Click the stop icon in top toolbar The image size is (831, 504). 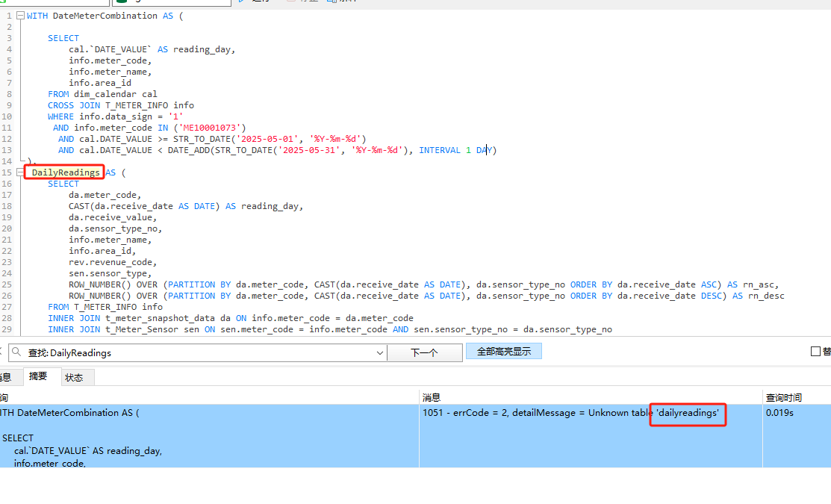(293, 1)
